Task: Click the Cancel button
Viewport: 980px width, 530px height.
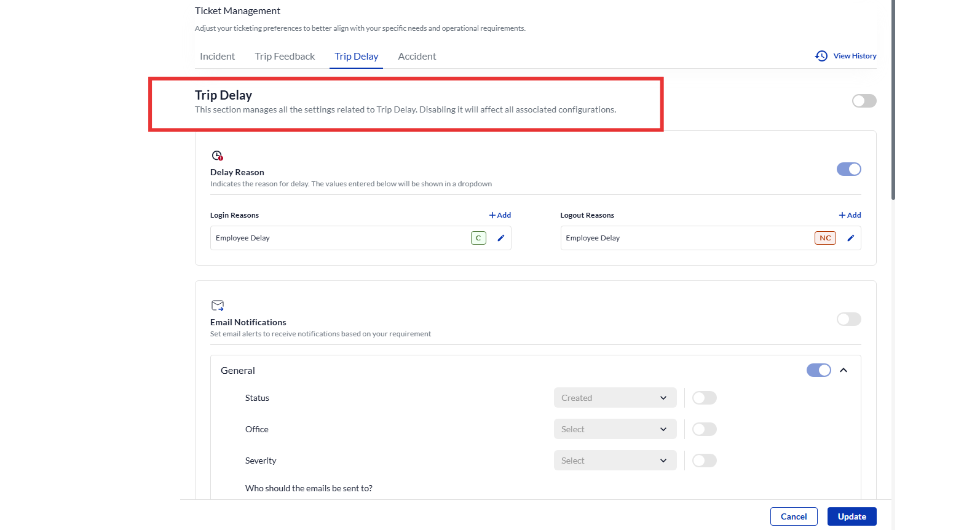Action: tap(794, 516)
